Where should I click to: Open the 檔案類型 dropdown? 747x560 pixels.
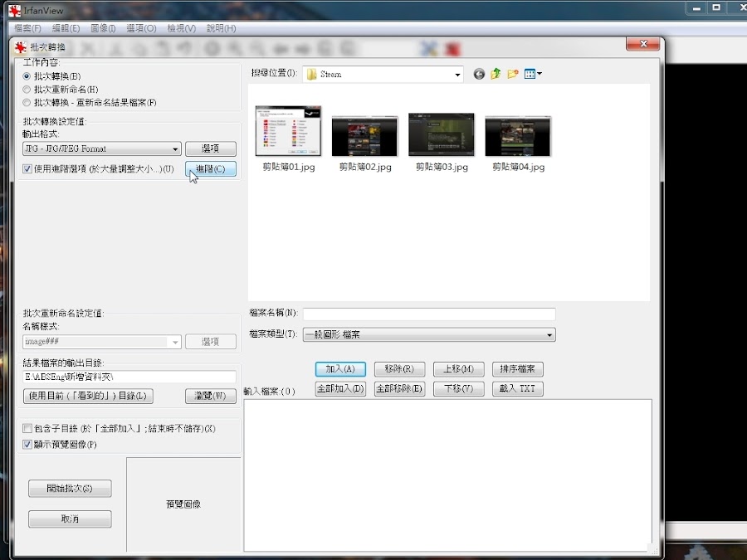click(x=429, y=335)
